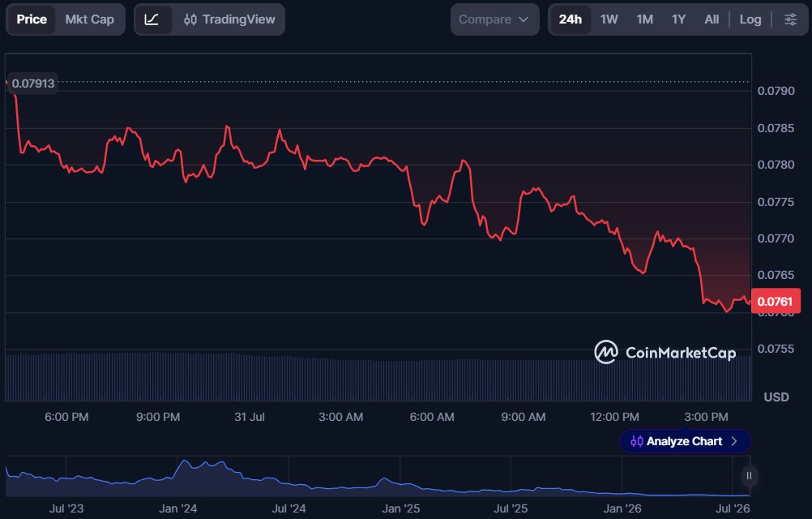
Task: Click Jul '26 on the overview timeline
Action: point(733,508)
